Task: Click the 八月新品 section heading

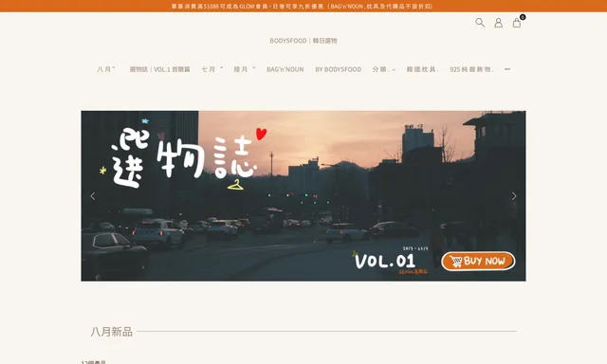Action: [x=112, y=332]
